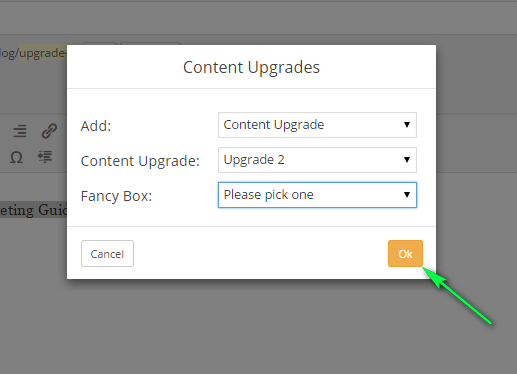This screenshot has width=517, height=374.
Task: Dismiss the dialog with Cancel
Action: [107, 254]
